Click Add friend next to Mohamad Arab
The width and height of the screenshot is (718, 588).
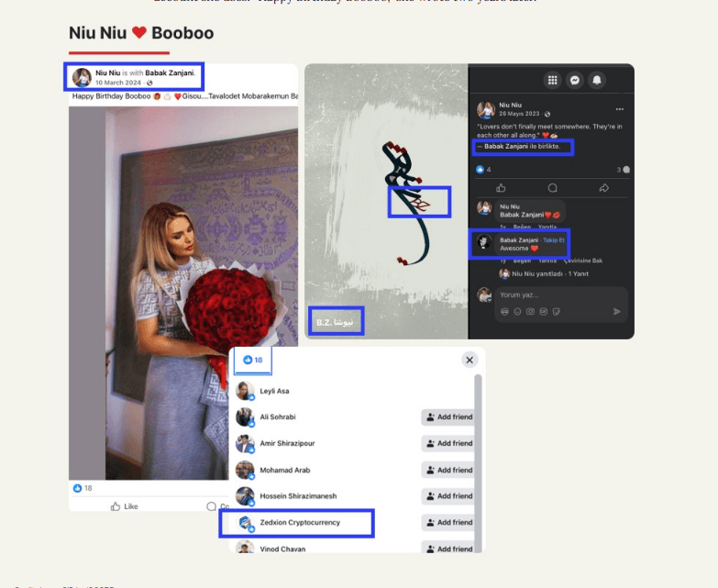click(x=447, y=470)
